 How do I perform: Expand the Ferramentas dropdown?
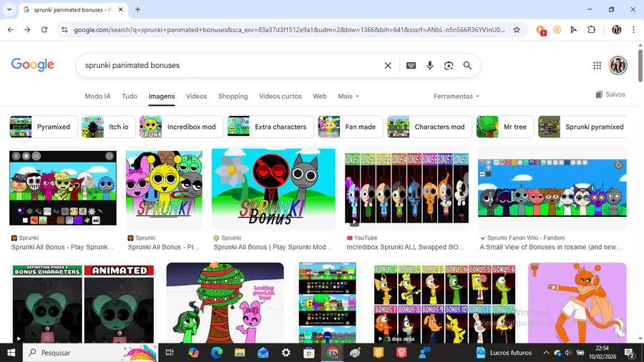click(457, 96)
